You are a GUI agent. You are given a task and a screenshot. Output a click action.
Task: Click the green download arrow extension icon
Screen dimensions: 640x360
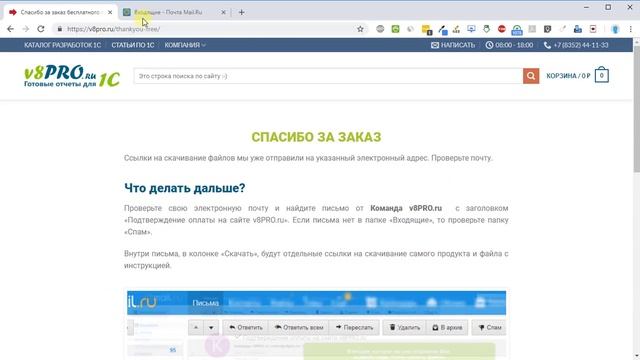487,29
